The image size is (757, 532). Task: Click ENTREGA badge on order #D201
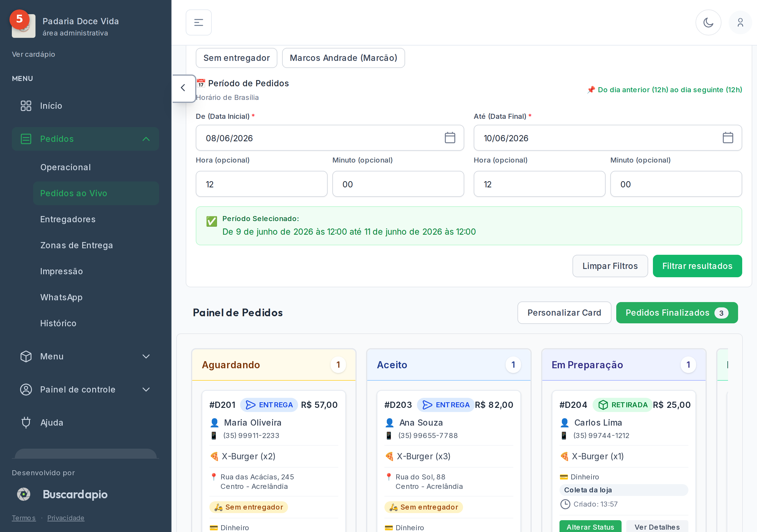pyautogui.click(x=269, y=405)
